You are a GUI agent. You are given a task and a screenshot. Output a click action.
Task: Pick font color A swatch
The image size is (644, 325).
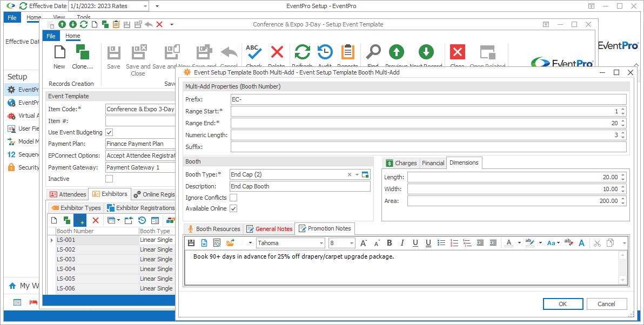509,243
